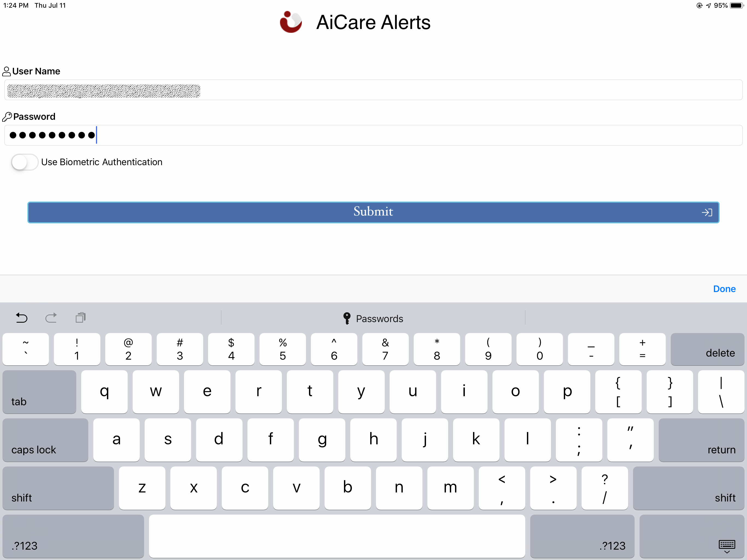Screen dimensions: 747x560
Task: Click the Submit button
Action: coord(373,212)
